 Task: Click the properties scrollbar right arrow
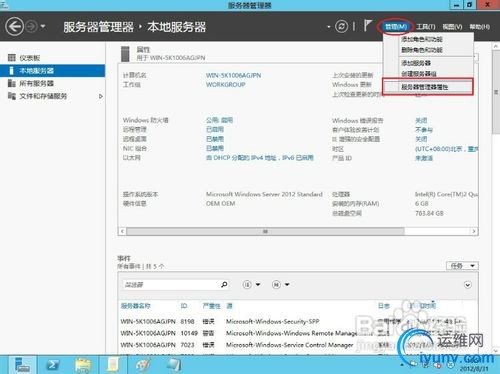(474, 231)
